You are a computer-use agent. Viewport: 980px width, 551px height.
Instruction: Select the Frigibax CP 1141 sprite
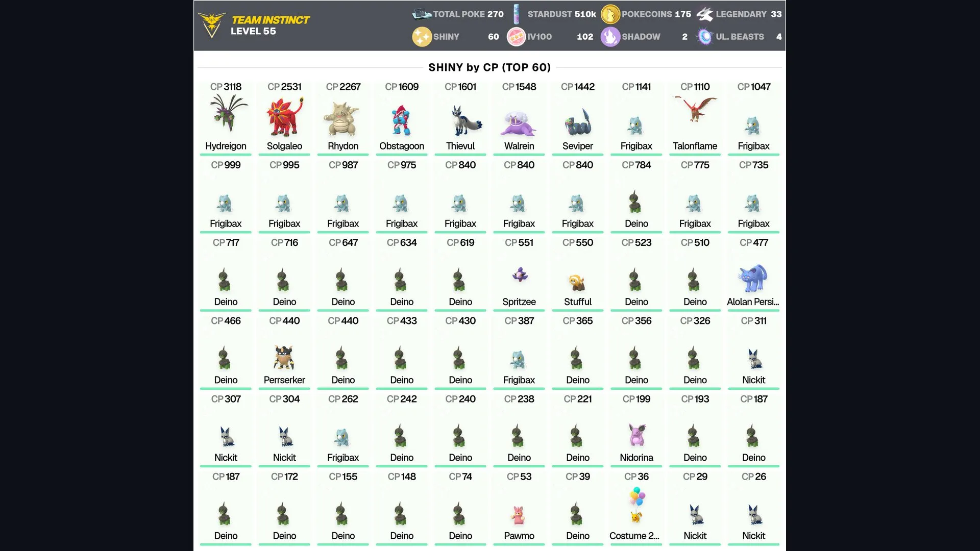pyautogui.click(x=635, y=126)
